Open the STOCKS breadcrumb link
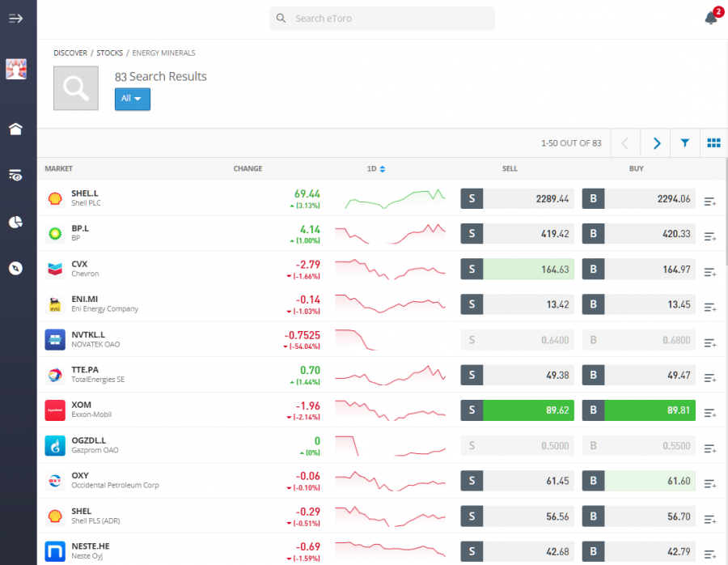728x565 pixels. [x=109, y=53]
